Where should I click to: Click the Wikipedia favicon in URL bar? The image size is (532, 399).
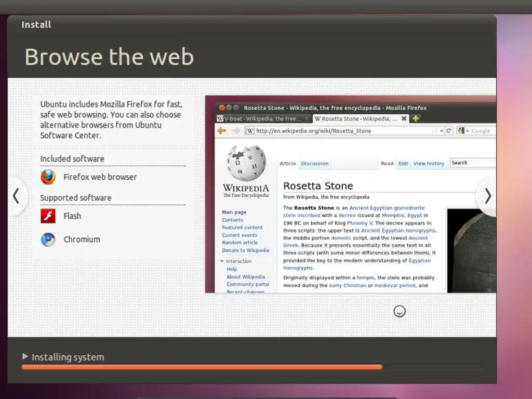250,130
